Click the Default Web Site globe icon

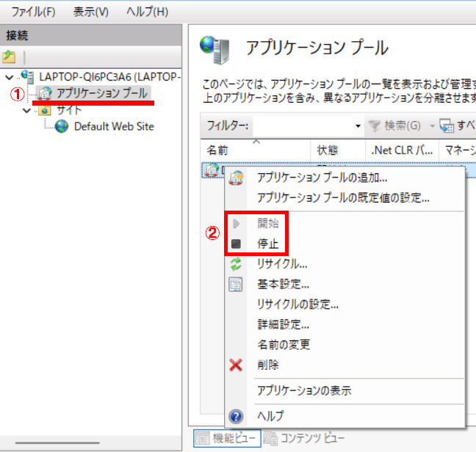coord(62,126)
